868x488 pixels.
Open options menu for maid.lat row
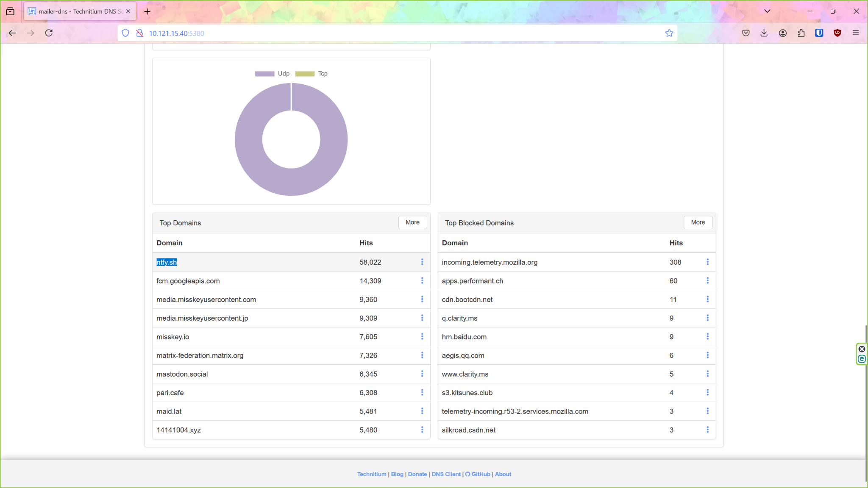pyautogui.click(x=422, y=411)
